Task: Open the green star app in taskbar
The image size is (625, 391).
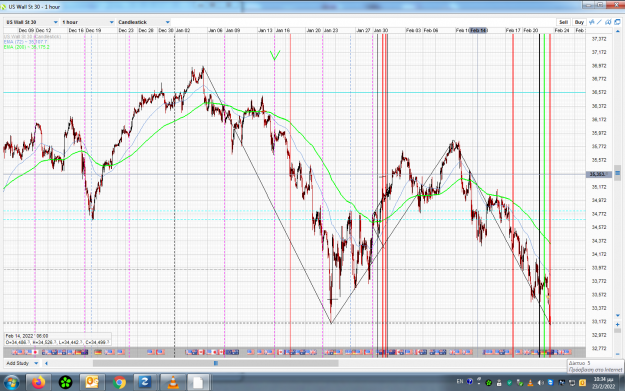Action: point(65,383)
